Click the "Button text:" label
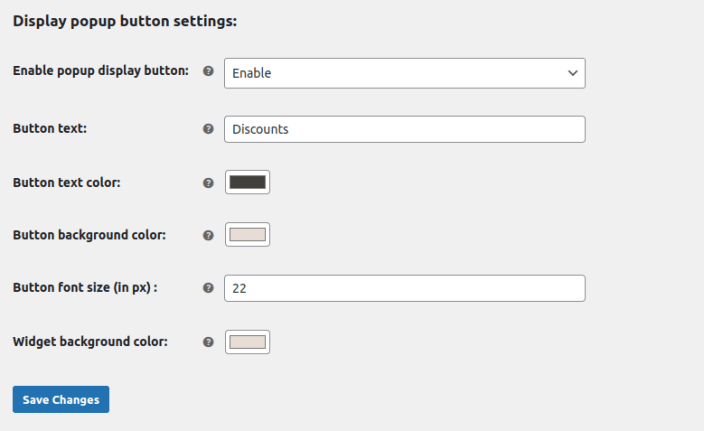Viewport: 704px width, 431px height. [49, 128]
